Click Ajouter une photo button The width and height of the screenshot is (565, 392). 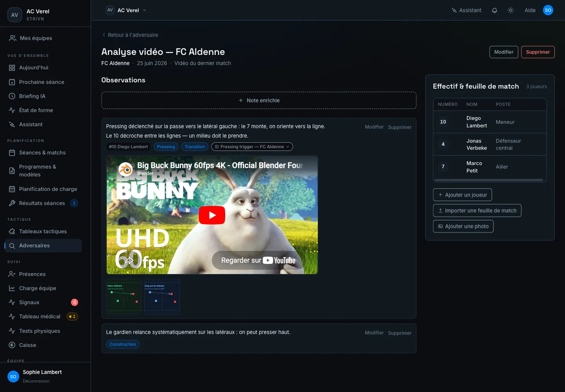pyautogui.click(x=463, y=226)
